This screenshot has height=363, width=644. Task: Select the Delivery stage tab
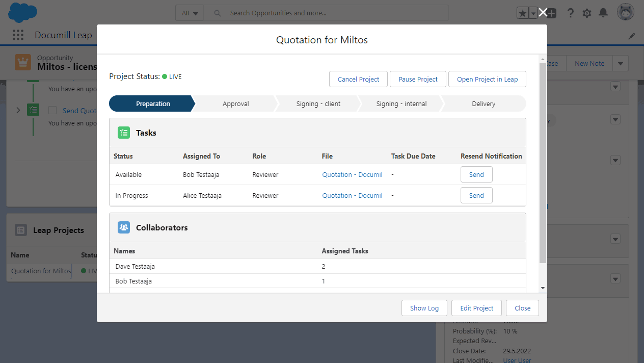[x=483, y=103]
